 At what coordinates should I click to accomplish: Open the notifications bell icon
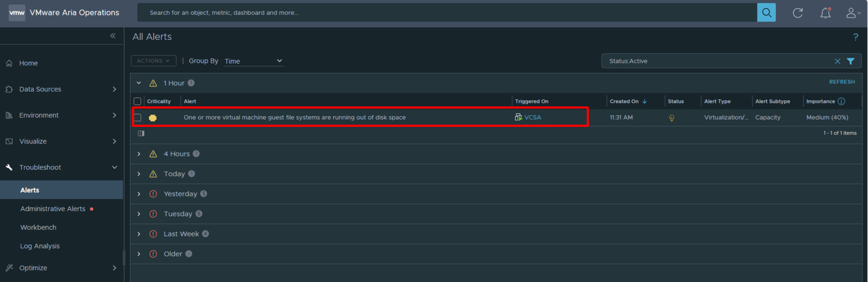(825, 13)
